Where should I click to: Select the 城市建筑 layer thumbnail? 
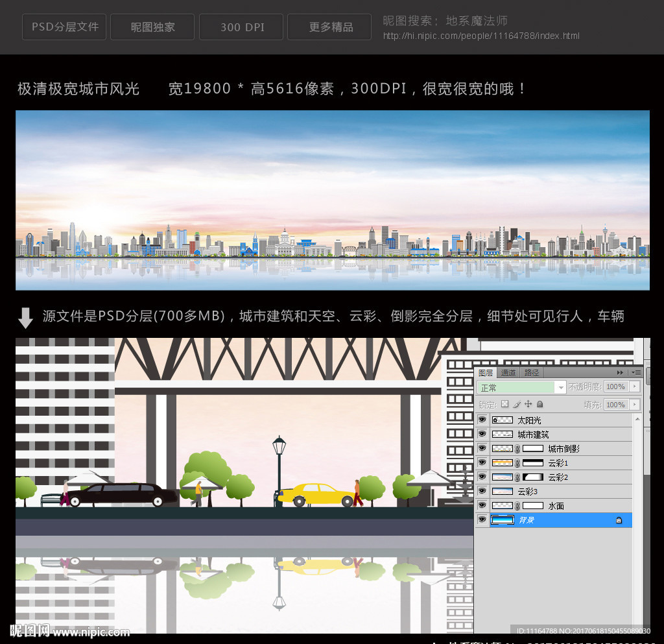503,435
